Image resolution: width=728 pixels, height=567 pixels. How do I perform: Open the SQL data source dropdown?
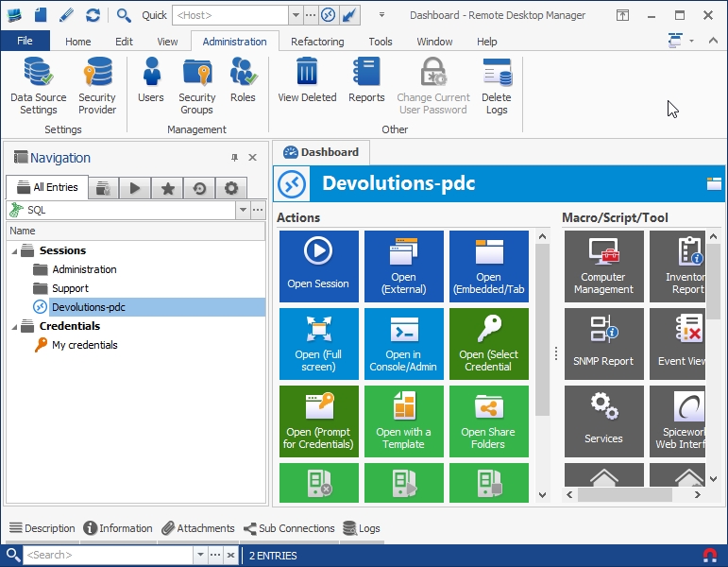243,210
